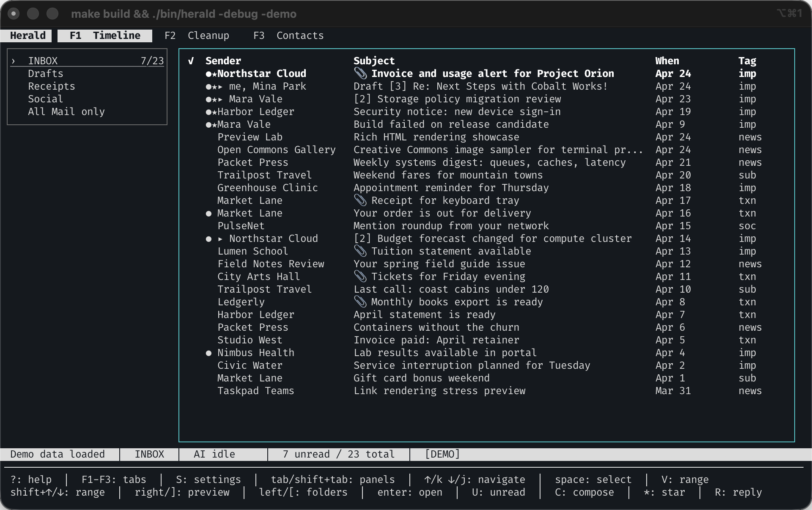Viewport: 812px width, 510px height.
Task: Expand thread triangle for Northstar Cloud Budget forecast
Action: (220, 239)
